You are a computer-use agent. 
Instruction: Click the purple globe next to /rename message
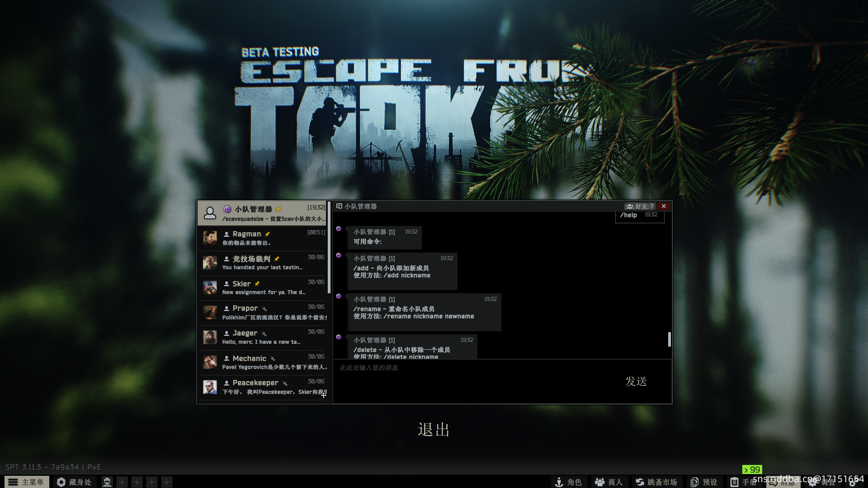tap(339, 296)
